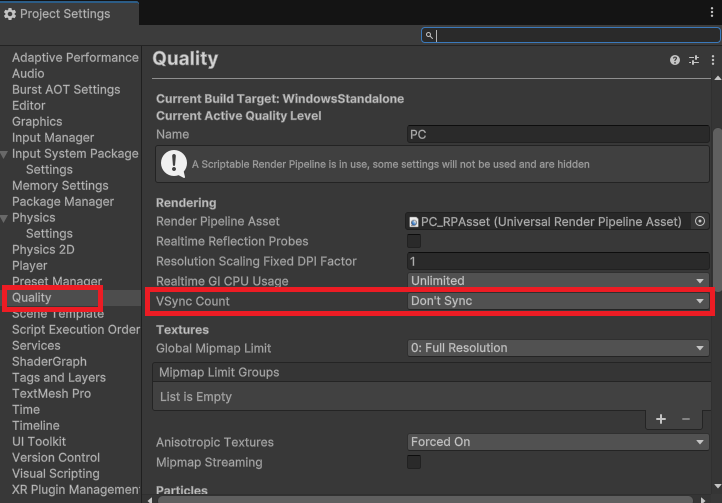The width and height of the screenshot is (722, 503).
Task: Click the Project Settings search field
Action: pyautogui.click(x=570, y=35)
